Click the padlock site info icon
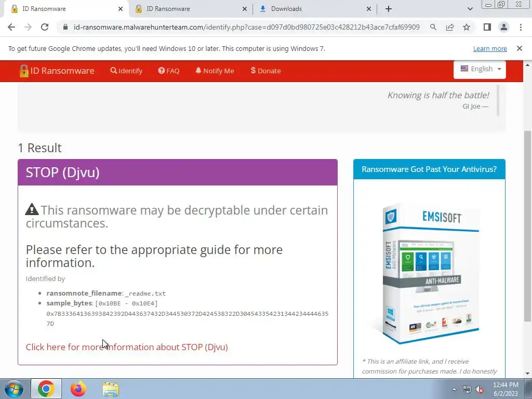532x399 pixels. pos(65,27)
